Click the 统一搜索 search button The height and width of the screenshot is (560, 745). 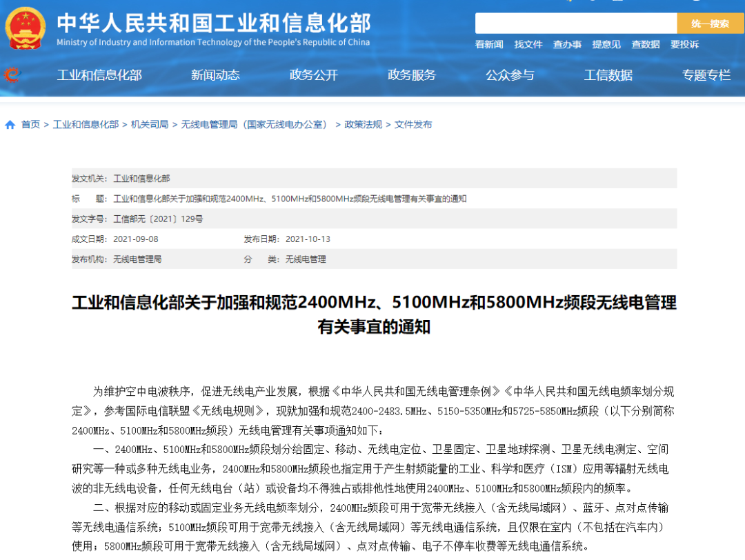pos(711,23)
